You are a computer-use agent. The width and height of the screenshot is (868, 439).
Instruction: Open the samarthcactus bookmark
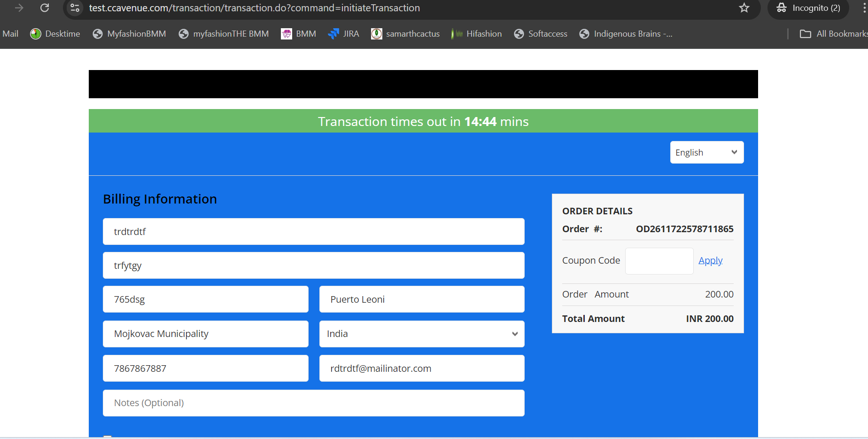click(x=405, y=34)
